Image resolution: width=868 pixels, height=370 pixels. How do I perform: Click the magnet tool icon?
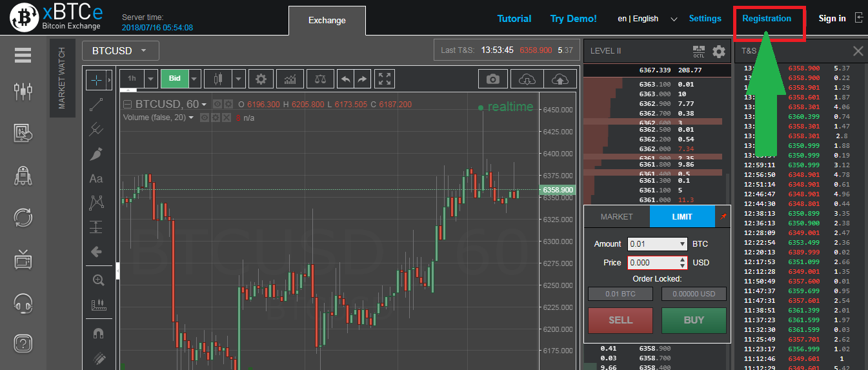pos(98,333)
